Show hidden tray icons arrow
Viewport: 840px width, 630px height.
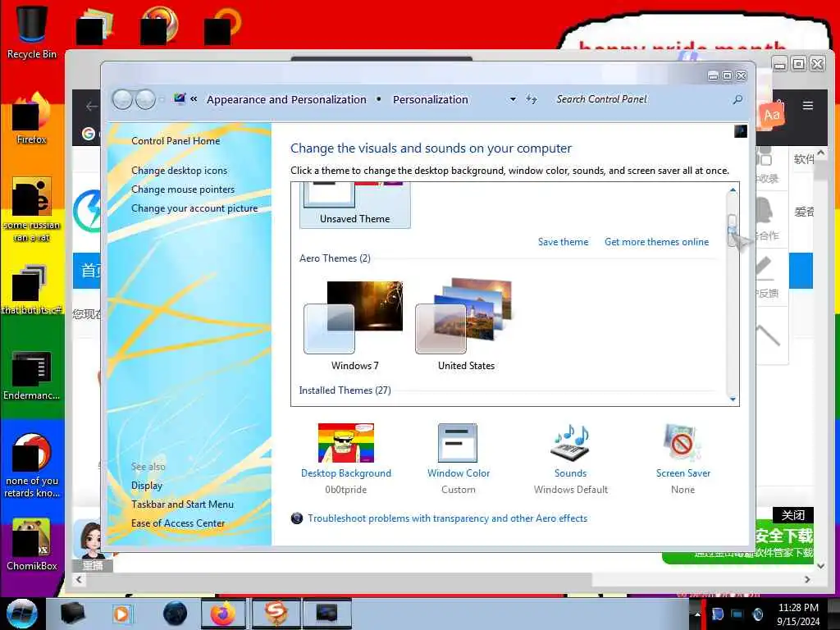[x=697, y=614]
